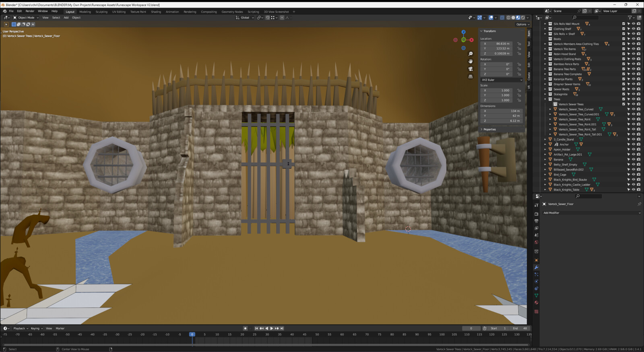Click the timeline End frame field

[x=520, y=328]
